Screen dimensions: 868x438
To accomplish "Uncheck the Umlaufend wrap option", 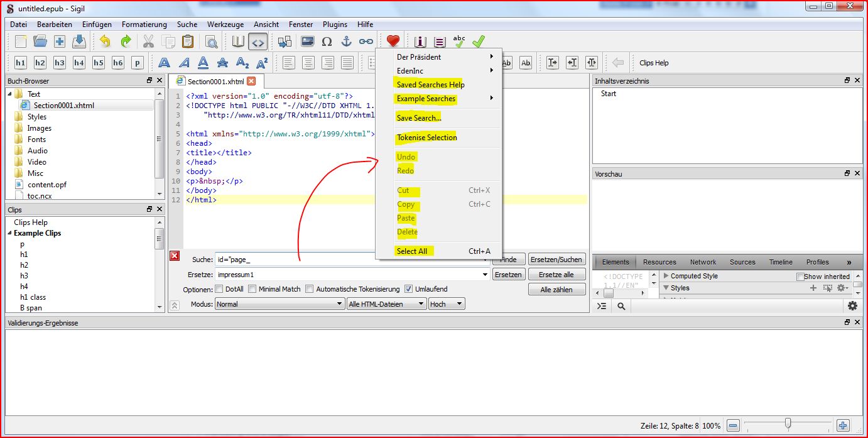I will click(409, 289).
